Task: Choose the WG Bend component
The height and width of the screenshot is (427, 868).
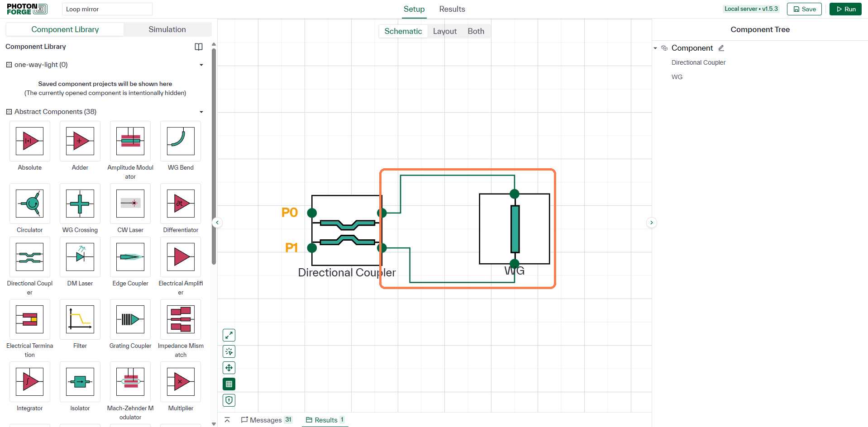Action: [x=181, y=141]
